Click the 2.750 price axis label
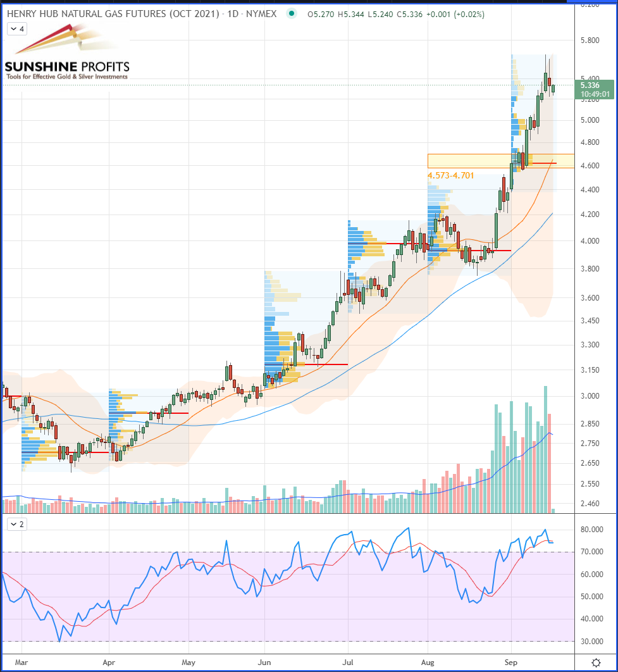This screenshot has height=672, width=618. pyautogui.click(x=590, y=444)
